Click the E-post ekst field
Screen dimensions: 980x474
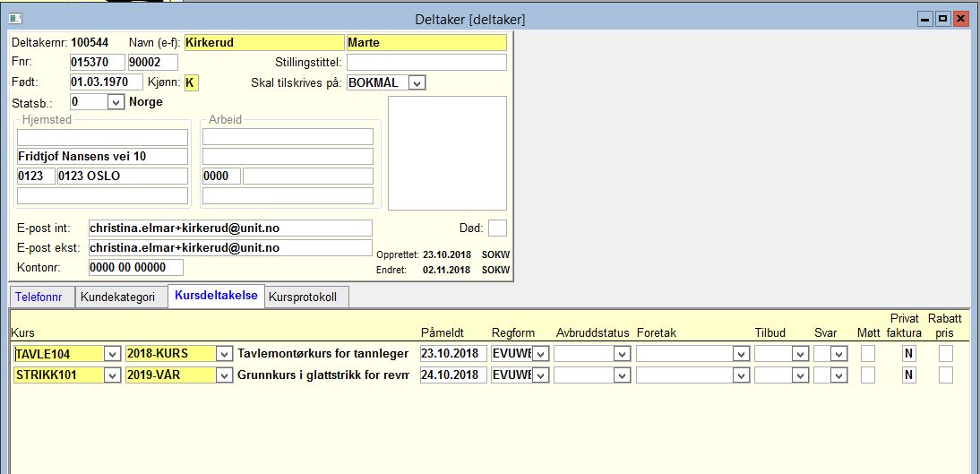pos(230,247)
